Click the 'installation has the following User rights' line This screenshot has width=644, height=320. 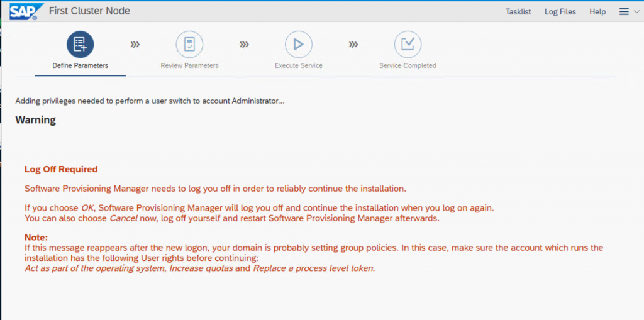pyautogui.click(x=142, y=258)
